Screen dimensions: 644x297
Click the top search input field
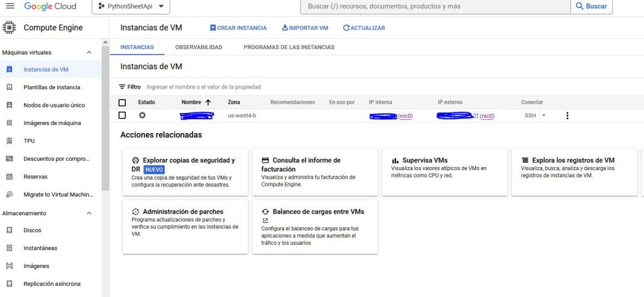(434, 6)
